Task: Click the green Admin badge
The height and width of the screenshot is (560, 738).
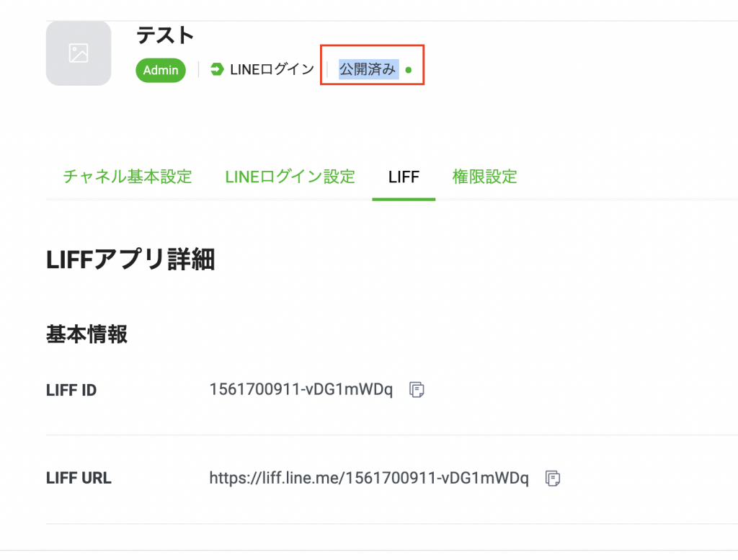Action: 161,70
